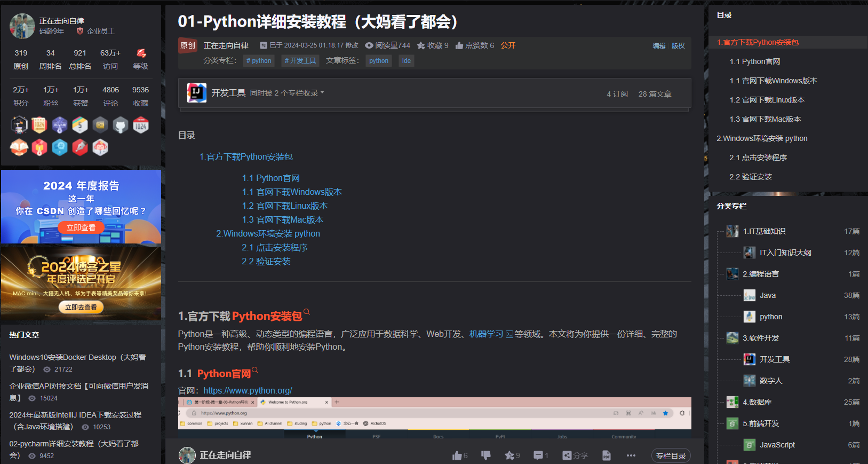Click the 分享 share icon
This screenshot has width=868, height=464.
click(567, 455)
